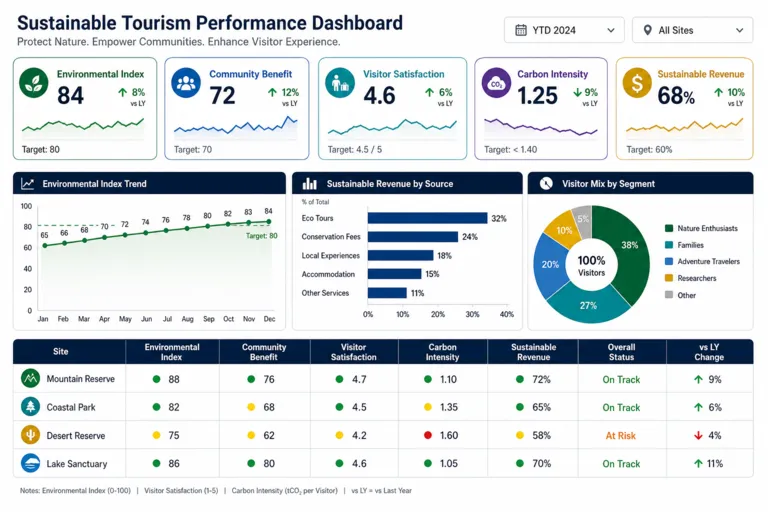The image size is (768, 512).
Task: Select the Nature Enthusiasts legend swatch
Action: pos(669,228)
